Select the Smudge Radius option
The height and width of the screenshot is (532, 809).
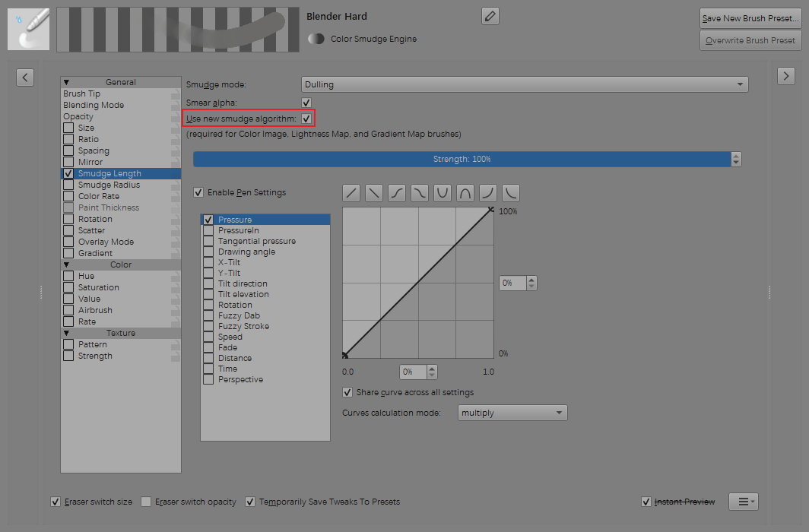[x=121, y=185]
